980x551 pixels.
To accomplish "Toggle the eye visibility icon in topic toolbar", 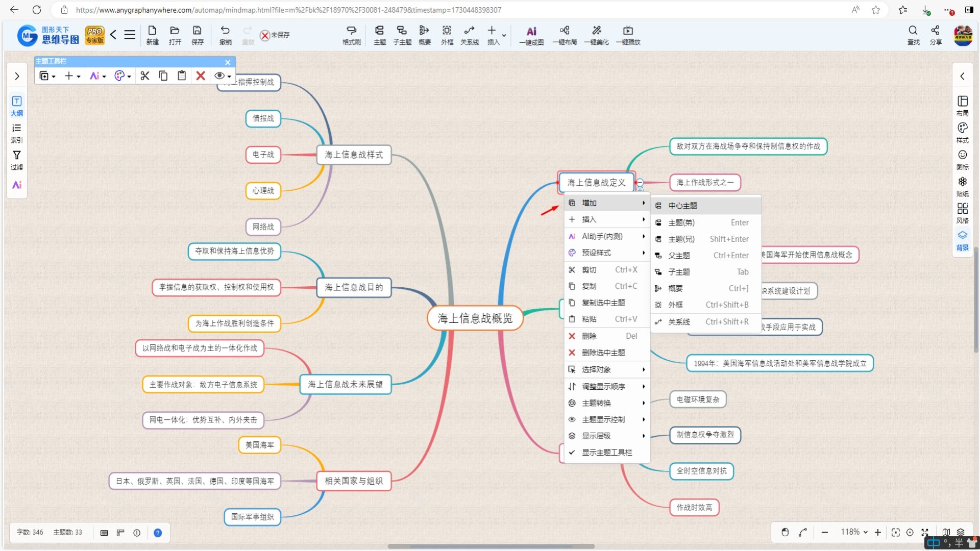I will click(219, 76).
